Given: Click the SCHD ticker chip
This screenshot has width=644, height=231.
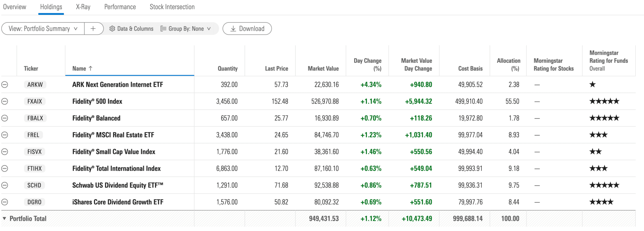Looking at the screenshot, I should 34,185.
